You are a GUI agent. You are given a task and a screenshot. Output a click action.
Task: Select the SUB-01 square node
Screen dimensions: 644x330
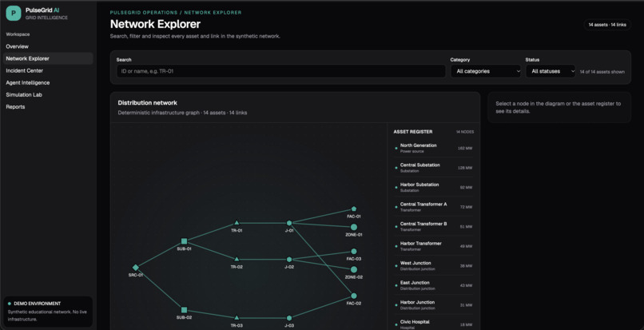point(184,241)
